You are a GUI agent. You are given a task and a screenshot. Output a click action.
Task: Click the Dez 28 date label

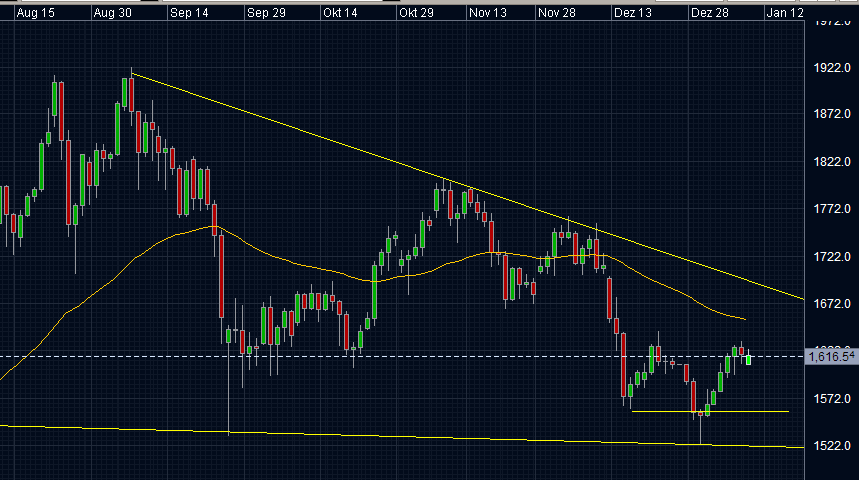tap(709, 13)
